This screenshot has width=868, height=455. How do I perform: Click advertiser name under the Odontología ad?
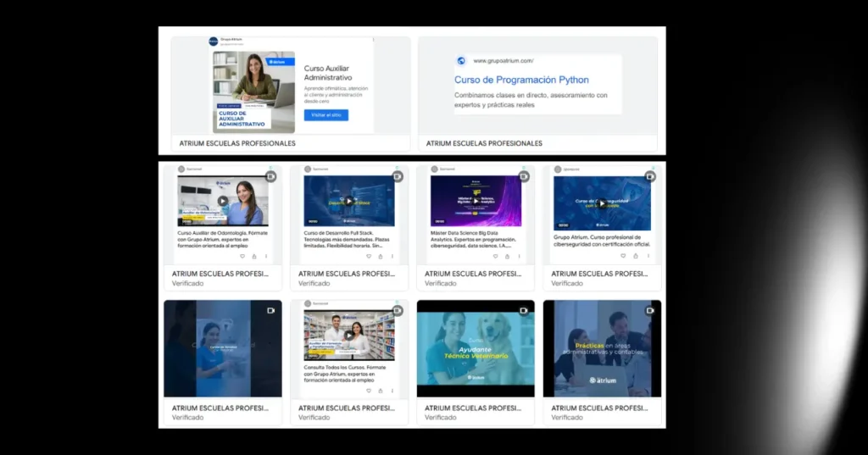[x=220, y=274]
